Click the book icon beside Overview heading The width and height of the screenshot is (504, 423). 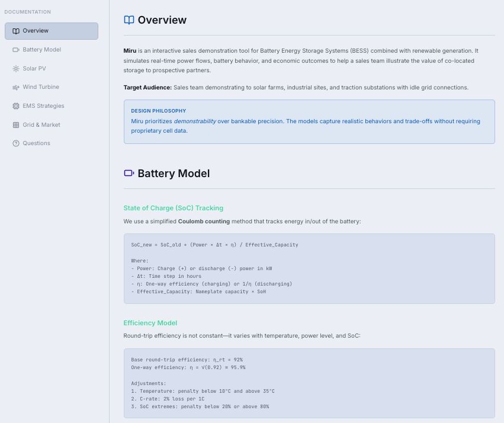tap(129, 20)
